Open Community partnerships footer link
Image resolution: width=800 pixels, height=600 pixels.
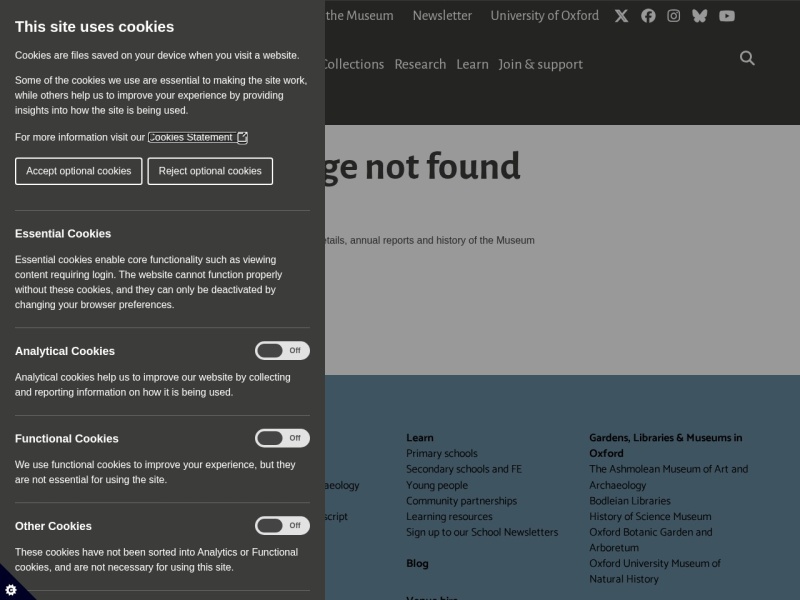coord(461,501)
